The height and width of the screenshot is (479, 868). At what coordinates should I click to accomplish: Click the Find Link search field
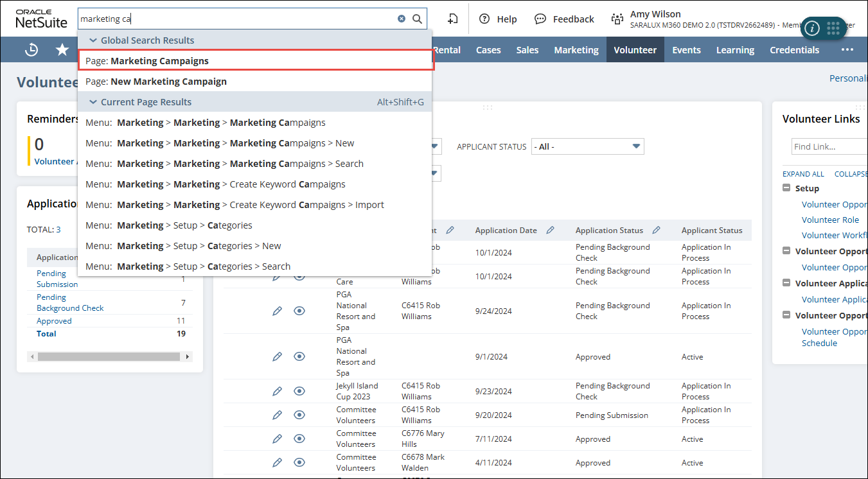click(829, 147)
